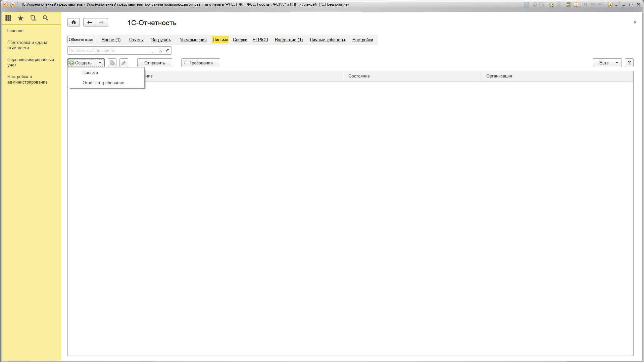This screenshot has width=644, height=362.
Task: Click the M- memory button
Action: [x=601, y=4]
